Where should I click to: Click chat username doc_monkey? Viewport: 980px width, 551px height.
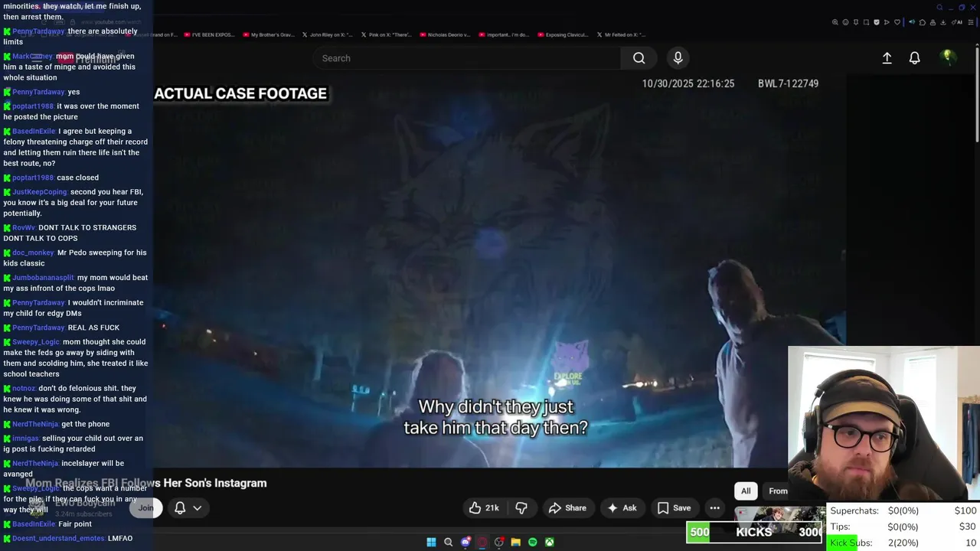pos(33,253)
